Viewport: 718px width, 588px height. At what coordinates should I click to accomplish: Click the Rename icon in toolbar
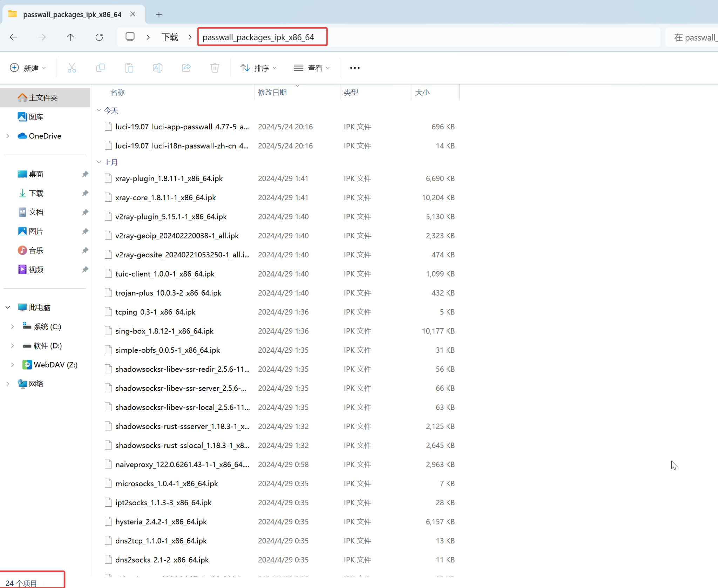157,68
